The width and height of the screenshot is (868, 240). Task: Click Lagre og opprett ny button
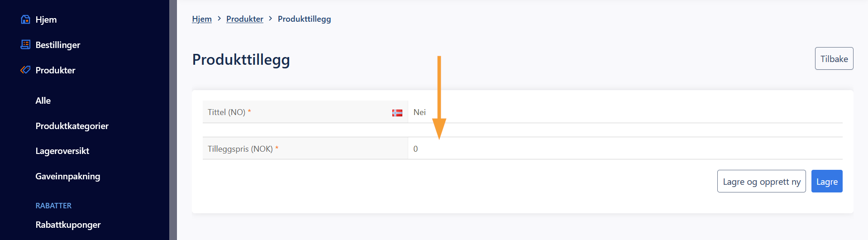click(x=762, y=181)
